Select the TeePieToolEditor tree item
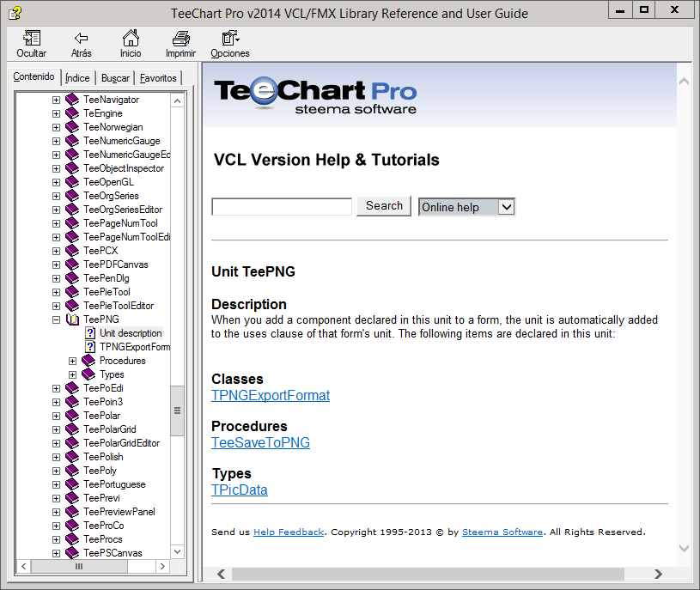 point(119,306)
